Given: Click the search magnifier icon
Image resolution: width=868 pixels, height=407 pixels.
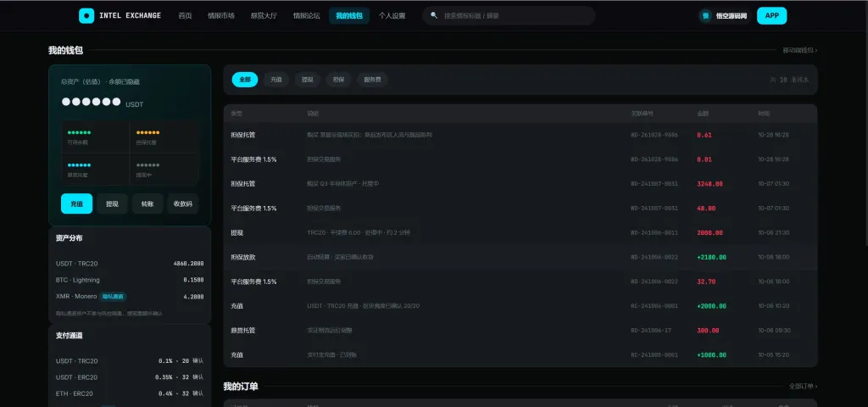Looking at the screenshot, I should coord(434,15).
